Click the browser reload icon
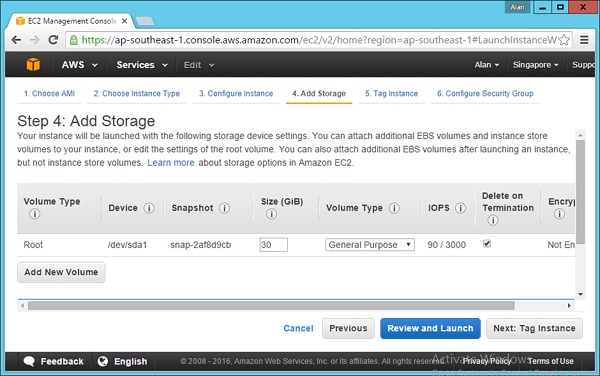The width and height of the screenshot is (600, 376). tap(53, 40)
